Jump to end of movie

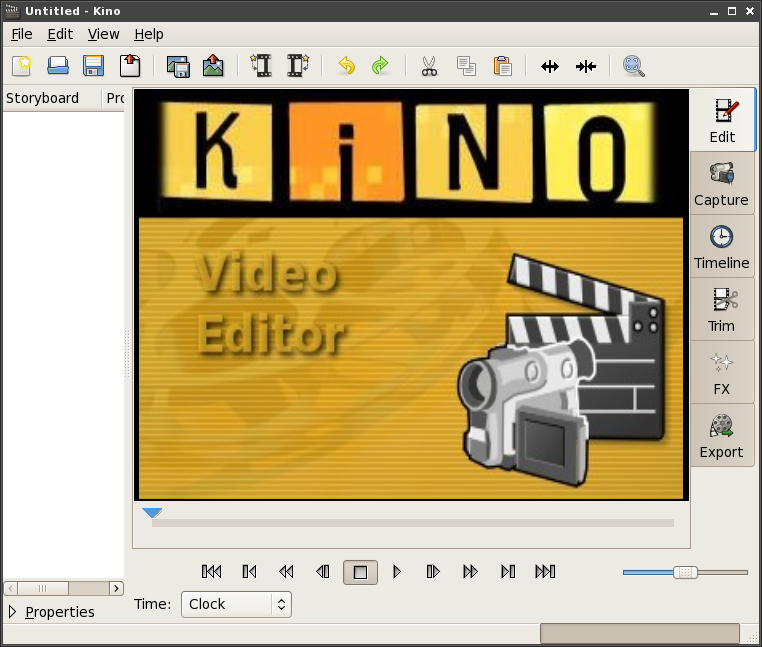coord(545,572)
